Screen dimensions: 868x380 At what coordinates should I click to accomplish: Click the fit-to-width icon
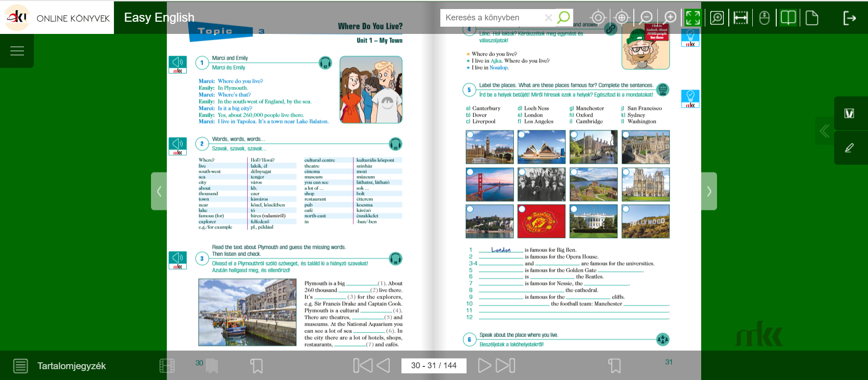click(x=741, y=18)
